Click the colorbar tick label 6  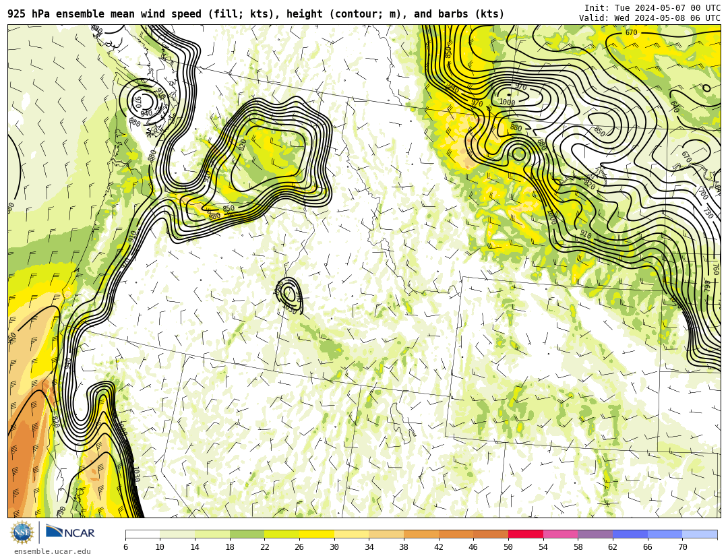pos(125,547)
